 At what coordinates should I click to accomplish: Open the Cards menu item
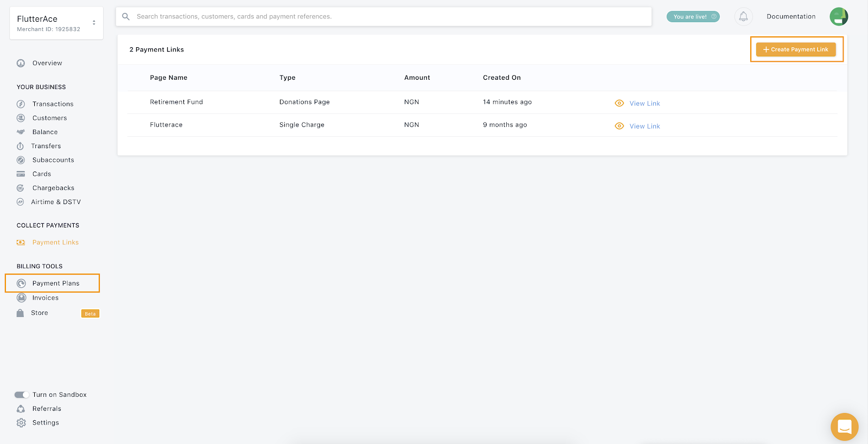click(x=42, y=174)
